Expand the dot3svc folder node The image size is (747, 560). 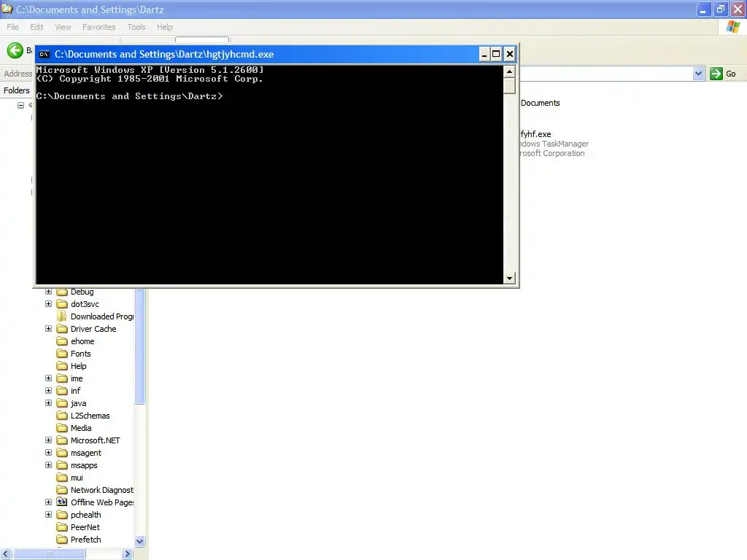point(49,304)
